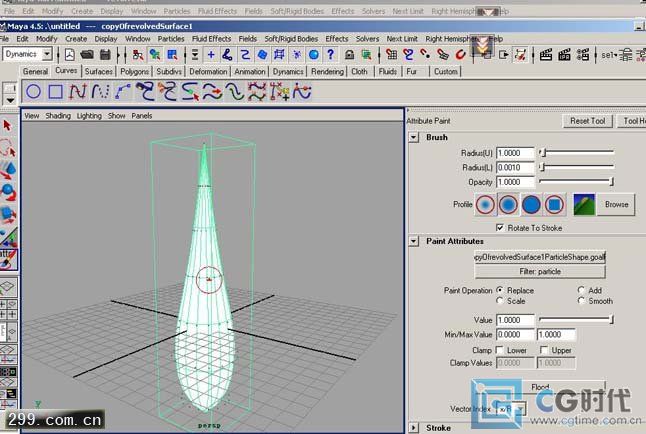Screen dimensions: 646x434
Task: Open the shelf options arrow at left
Action: (x=10, y=100)
